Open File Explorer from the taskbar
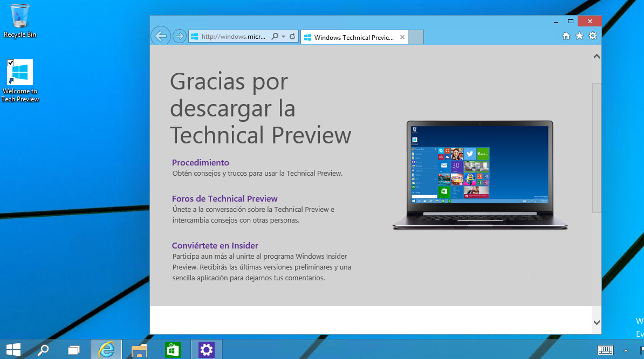644x359 pixels. [x=139, y=350]
